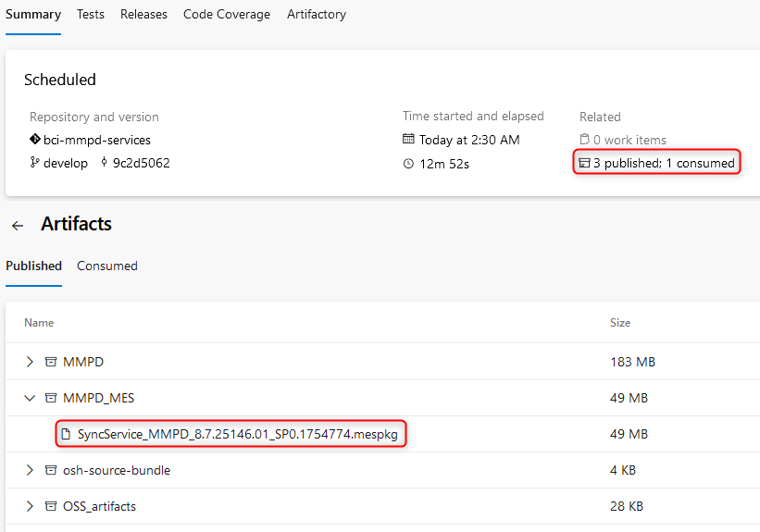Collapse the MMPD_MES artifact folder
760x532 pixels.
(30, 398)
